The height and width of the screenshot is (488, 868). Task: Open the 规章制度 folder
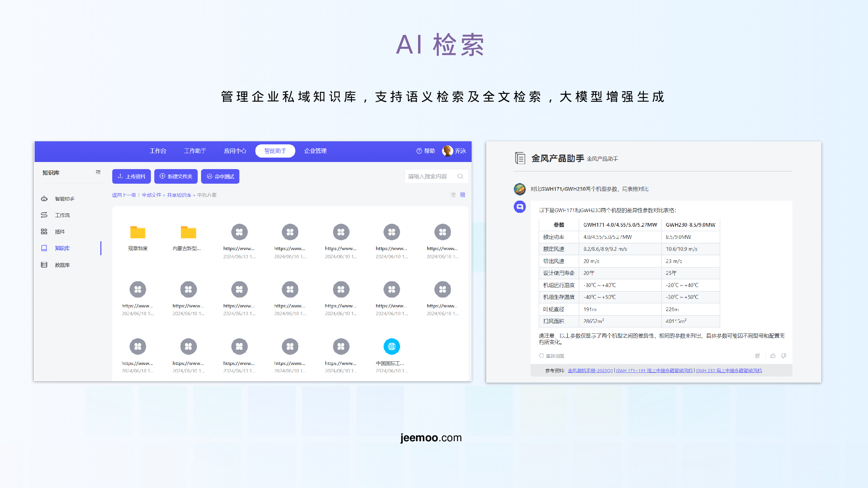coord(138,232)
